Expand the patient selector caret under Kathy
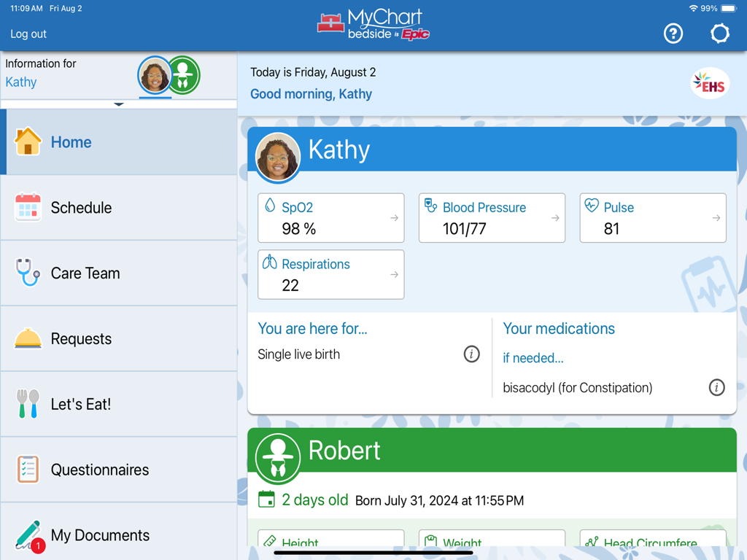The width and height of the screenshot is (747, 560). pos(119,104)
